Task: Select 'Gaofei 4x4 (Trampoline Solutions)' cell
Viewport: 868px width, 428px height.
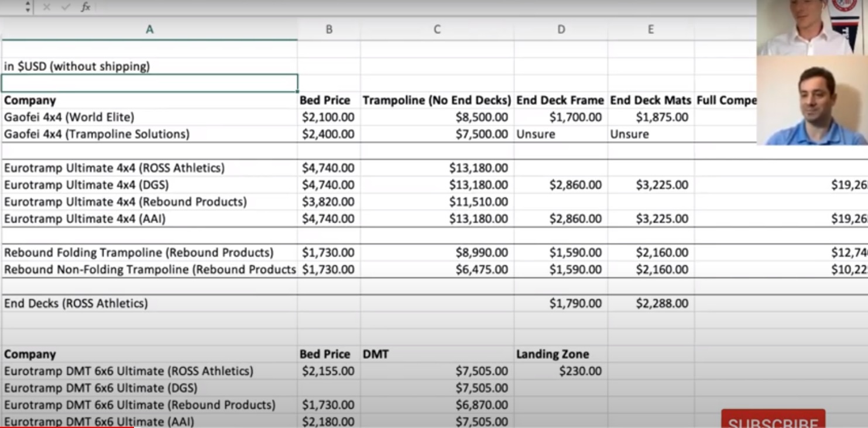Action: (149, 134)
